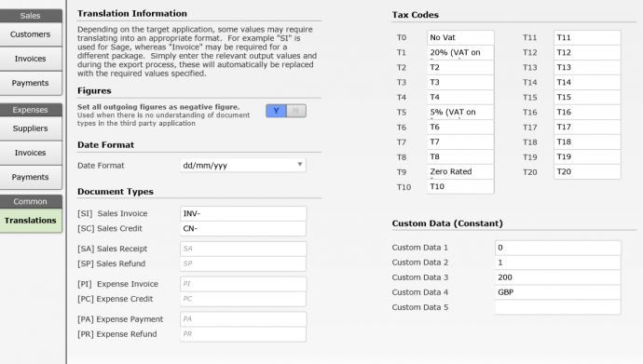Image resolution: width=643 pixels, height=364 pixels.
Task: Edit the Sales Refund translation field
Action: coord(243,263)
